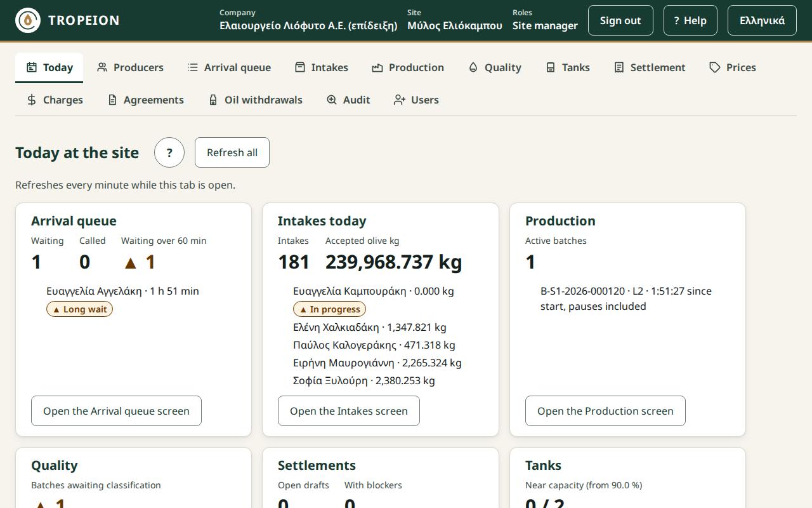Click the people icon beside Producers

tap(102, 67)
